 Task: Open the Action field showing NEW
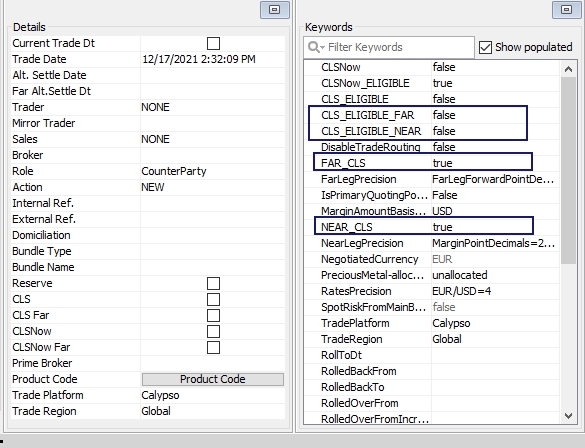pos(213,187)
